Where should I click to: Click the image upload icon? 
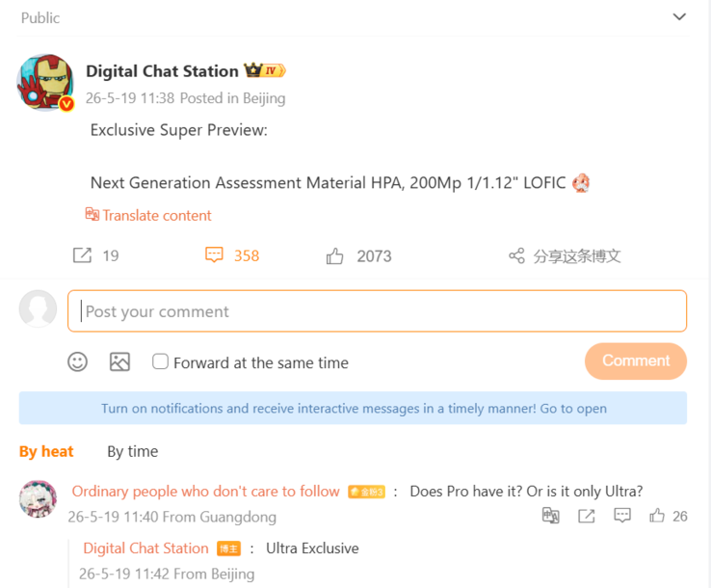pyautogui.click(x=119, y=362)
